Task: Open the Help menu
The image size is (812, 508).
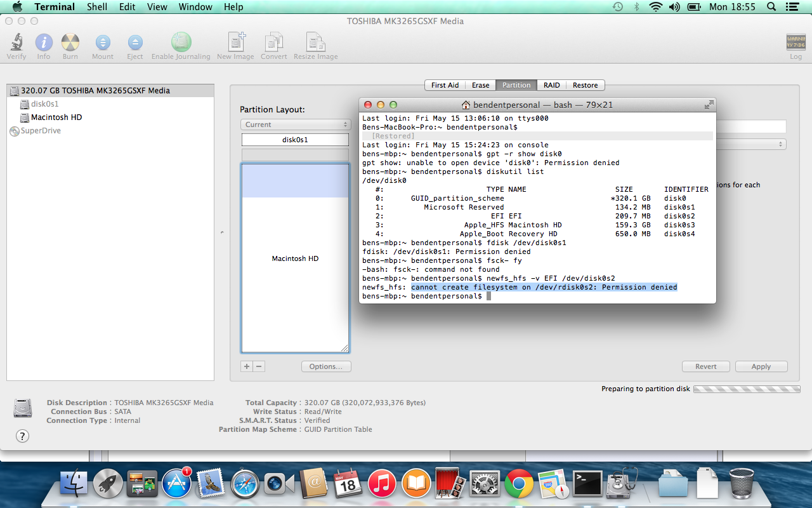Action: 233,7
